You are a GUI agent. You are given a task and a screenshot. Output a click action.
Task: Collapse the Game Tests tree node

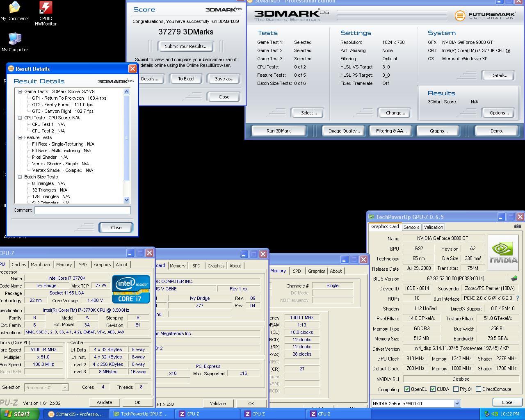tap(20, 91)
